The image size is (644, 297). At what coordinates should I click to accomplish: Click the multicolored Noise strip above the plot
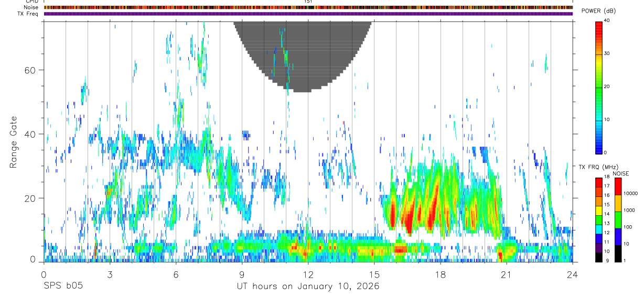coord(308,7)
